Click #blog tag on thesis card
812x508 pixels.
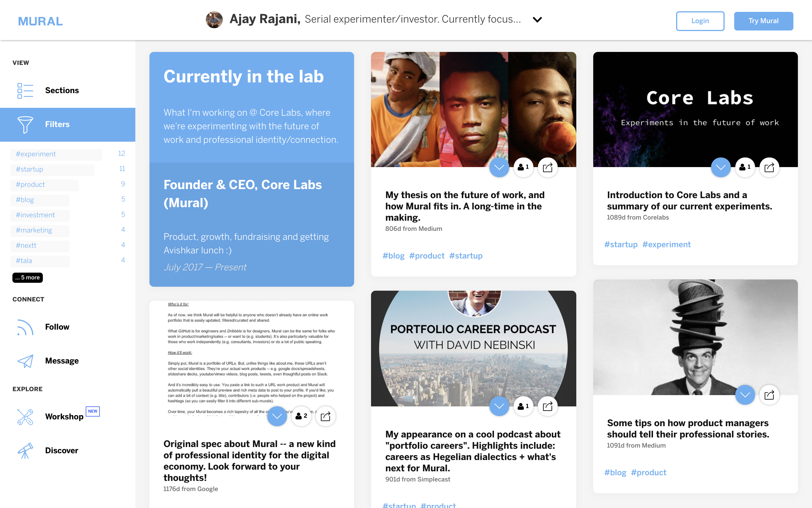point(394,256)
